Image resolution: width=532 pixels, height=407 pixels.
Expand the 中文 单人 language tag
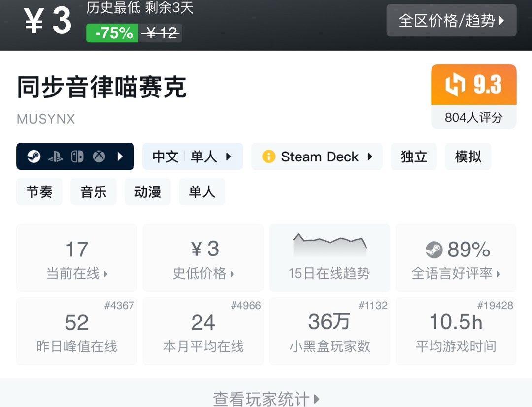193,156
